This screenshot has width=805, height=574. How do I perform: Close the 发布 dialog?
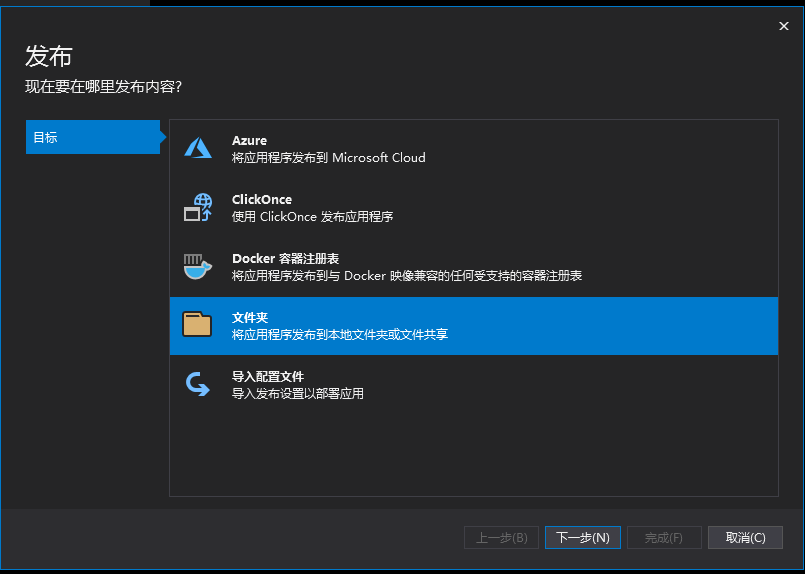pyautogui.click(x=783, y=26)
